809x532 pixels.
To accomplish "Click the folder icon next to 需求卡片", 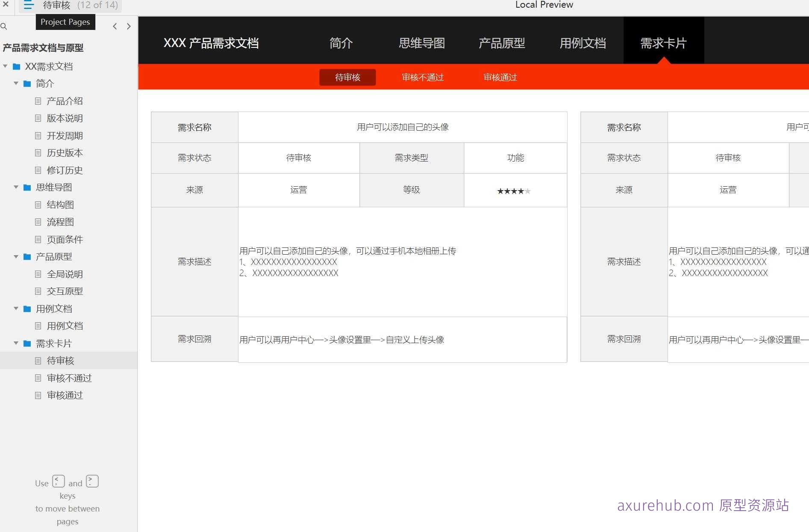I will pos(26,343).
